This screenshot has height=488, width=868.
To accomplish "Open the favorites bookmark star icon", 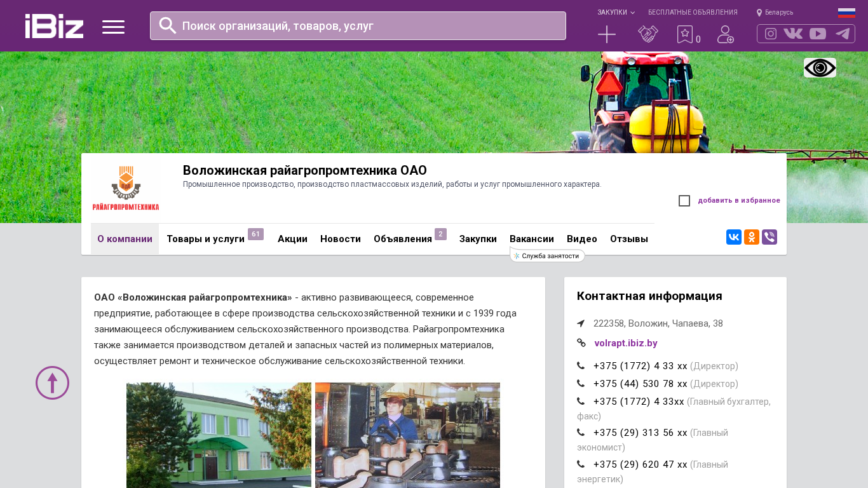I will pyautogui.click(x=684, y=34).
